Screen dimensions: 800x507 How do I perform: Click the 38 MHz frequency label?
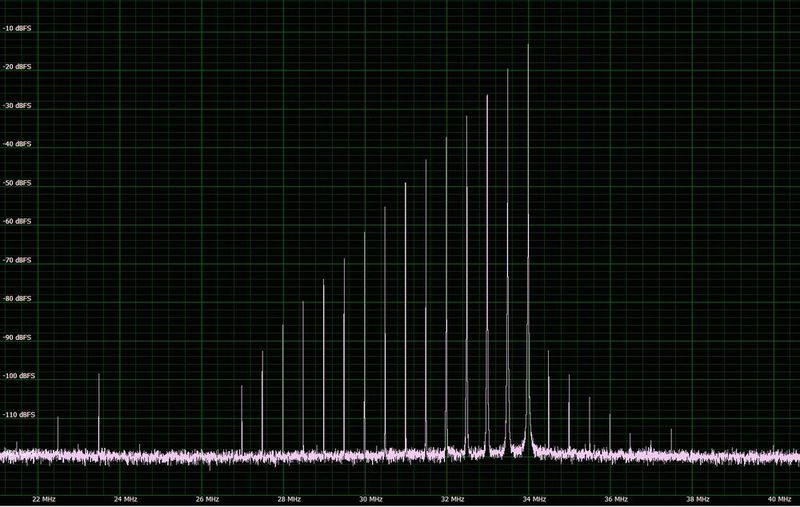[x=697, y=499]
